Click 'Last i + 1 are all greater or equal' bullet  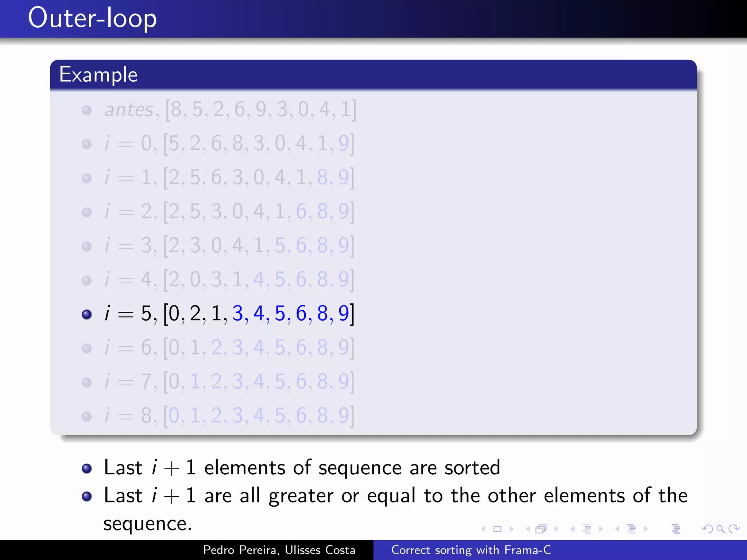(395, 509)
